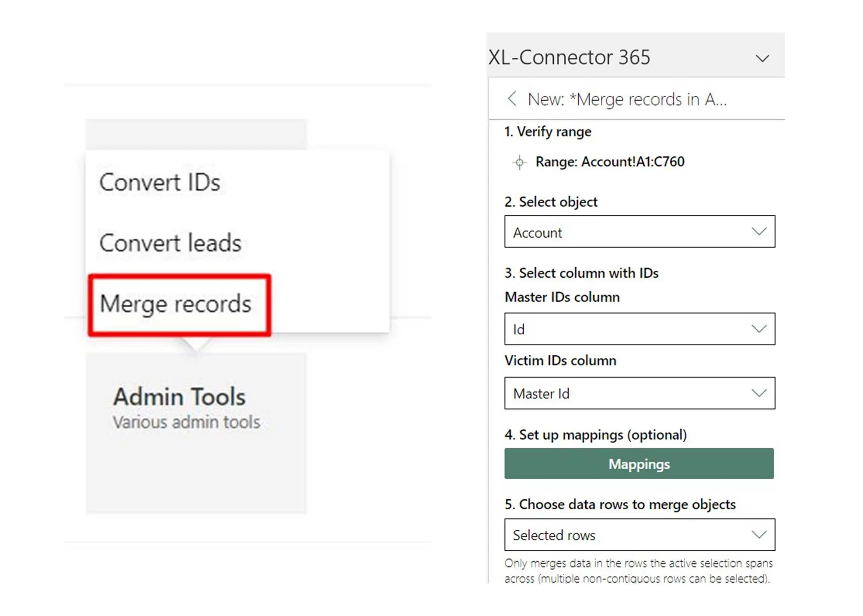Click the arrow in the Selected rows combo box

tap(759, 535)
